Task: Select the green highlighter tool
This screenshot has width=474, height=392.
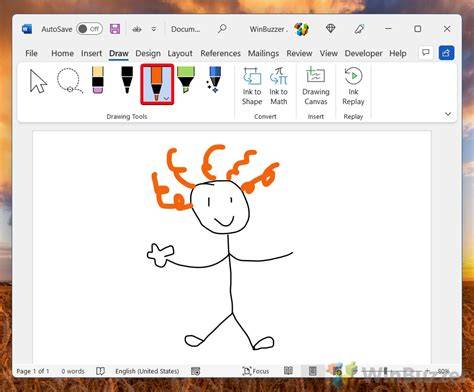Action: pos(186,80)
